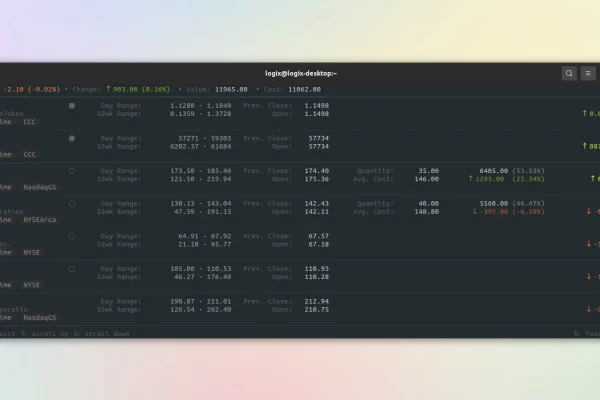Select the 52wk range 121.50 - 219.94
The image size is (600, 400).
pyautogui.click(x=201, y=179)
